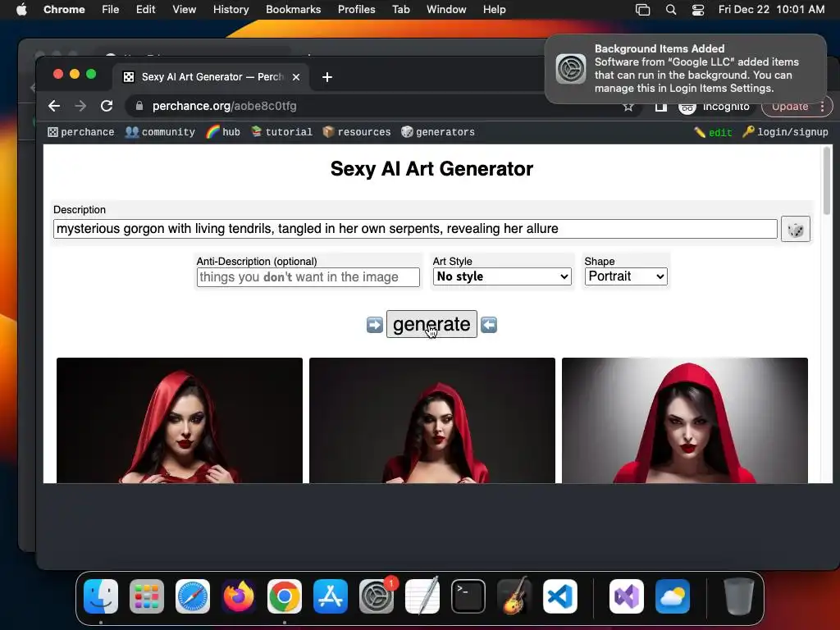Open the Window menu
Viewport: 840px width, 630px height.
coord(446,10)
